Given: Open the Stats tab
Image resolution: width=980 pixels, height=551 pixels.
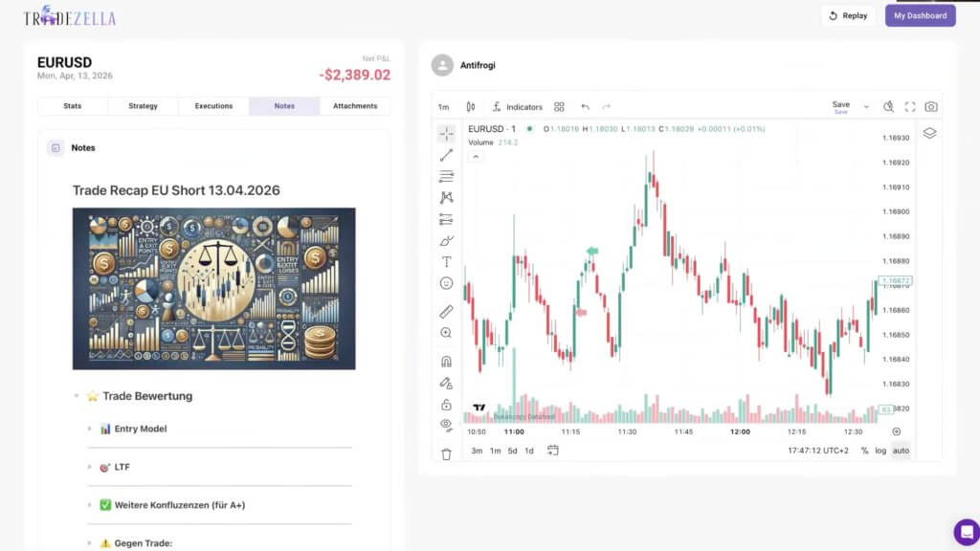Looking at the screenshot, I should (x=72, y=105).
